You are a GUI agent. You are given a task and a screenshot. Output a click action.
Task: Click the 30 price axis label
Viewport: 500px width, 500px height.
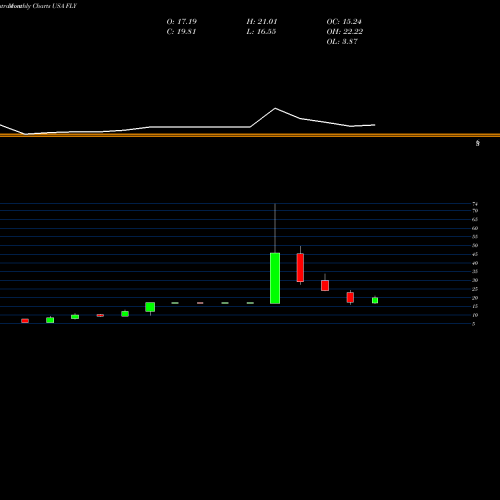pos(475,280)
